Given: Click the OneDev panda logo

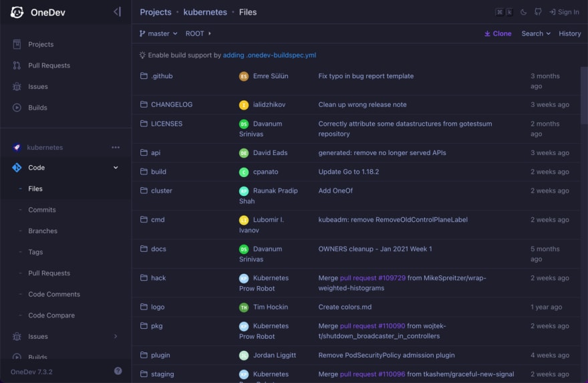Looking at the screenshot, I should pos(17,13).
